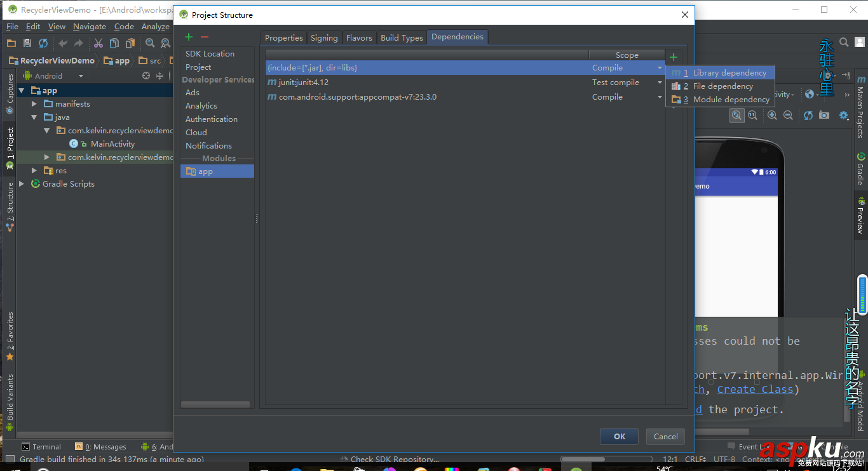868x471 pixels.
Task: Open the Structure tool window
Action: [10, 206]
